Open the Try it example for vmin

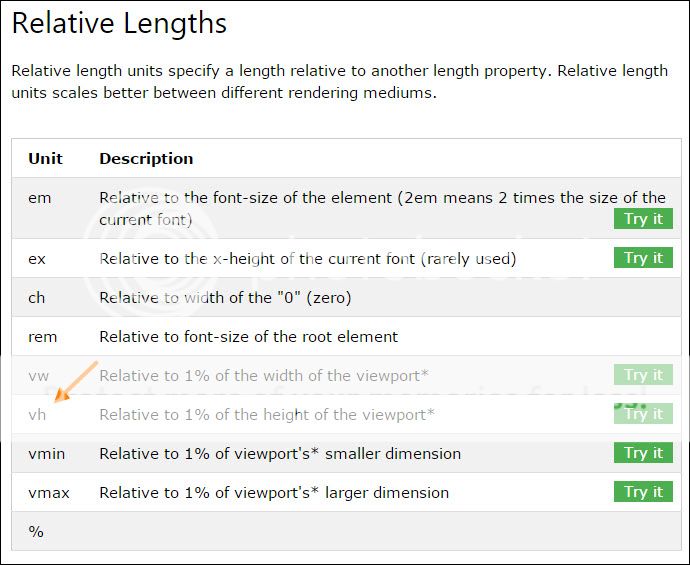(643, 453)
